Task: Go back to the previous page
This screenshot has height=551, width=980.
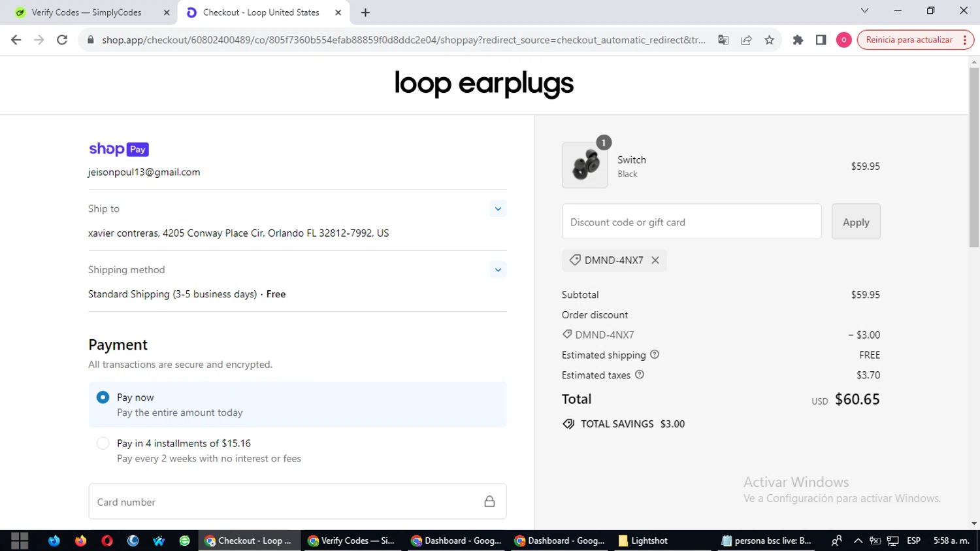Action: (x=16, y=40)
